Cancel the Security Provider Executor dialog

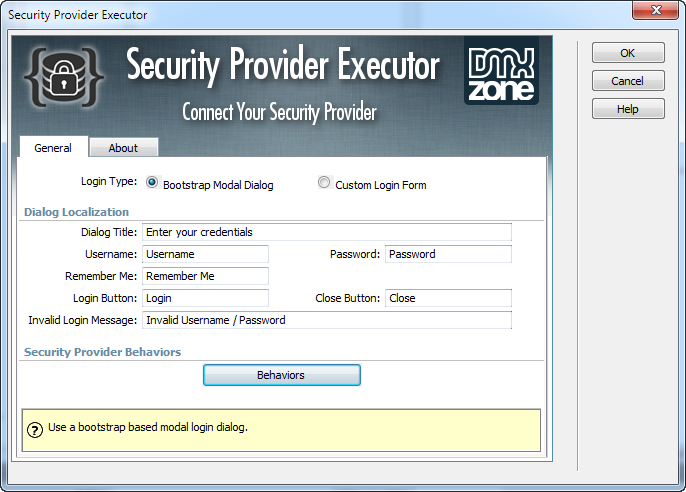coord(628,81)
